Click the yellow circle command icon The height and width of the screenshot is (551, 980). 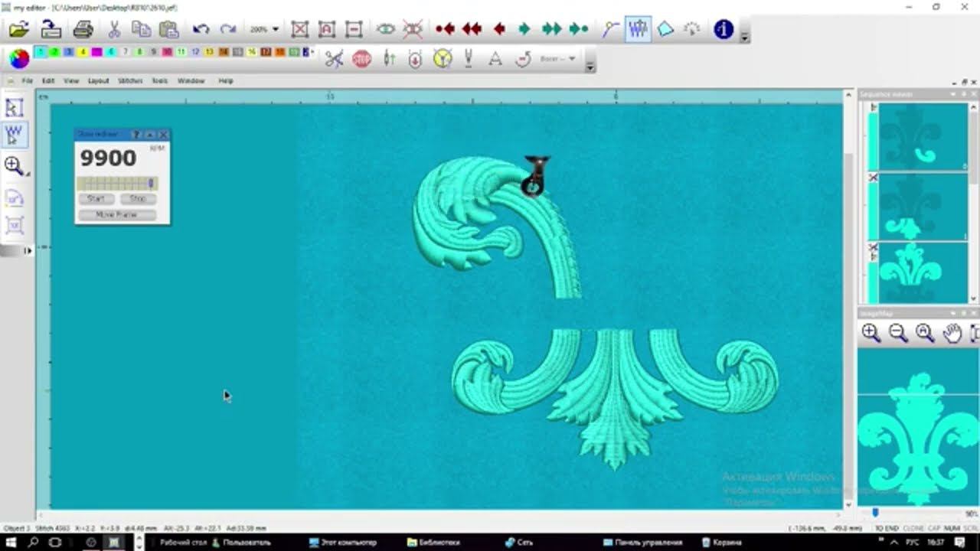[x=443, y=59]
